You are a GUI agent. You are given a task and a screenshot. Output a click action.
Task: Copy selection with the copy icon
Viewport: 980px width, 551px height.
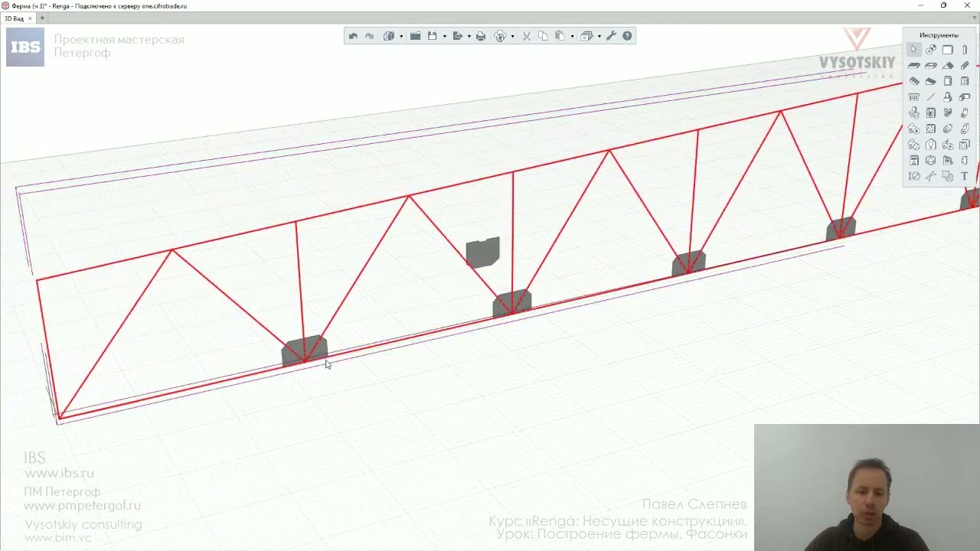pyautogui.click(x=543, y=36)
